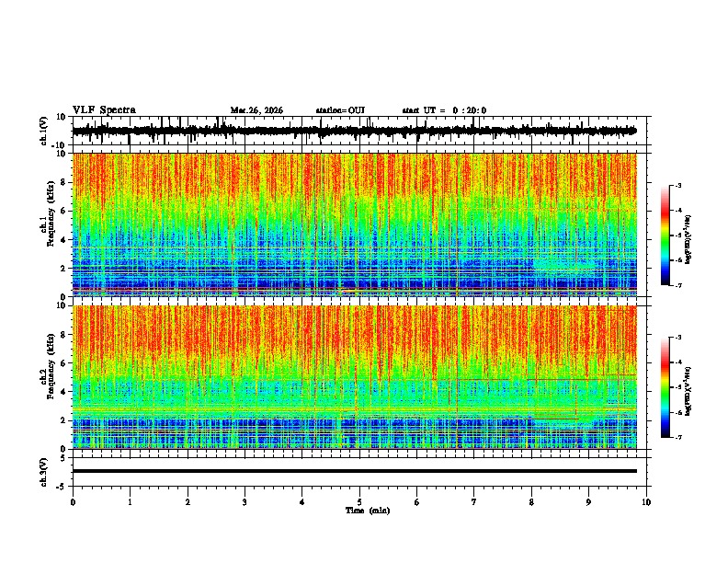Click time axis tick label "0"

[x=73, y=502]
